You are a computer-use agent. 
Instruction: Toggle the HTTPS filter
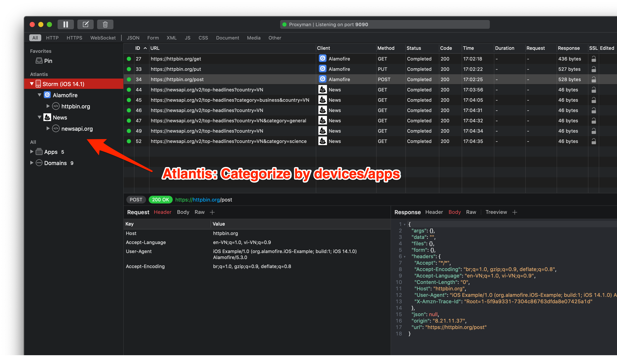pos(74,38)
